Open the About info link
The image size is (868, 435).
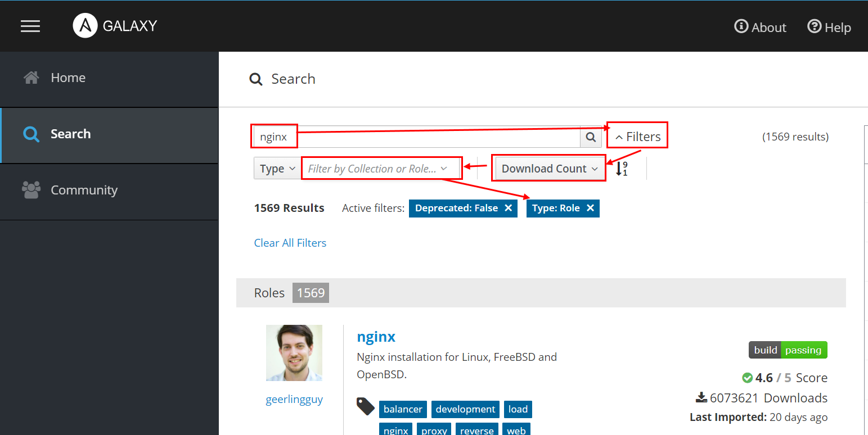point(760,27)
